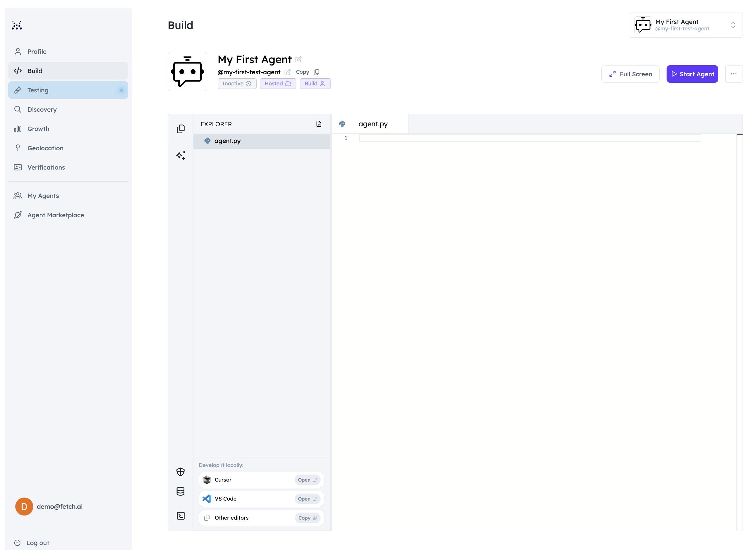Open project in VS Code
This screenshot has height=550, width=756.
[x=307, y=499]
